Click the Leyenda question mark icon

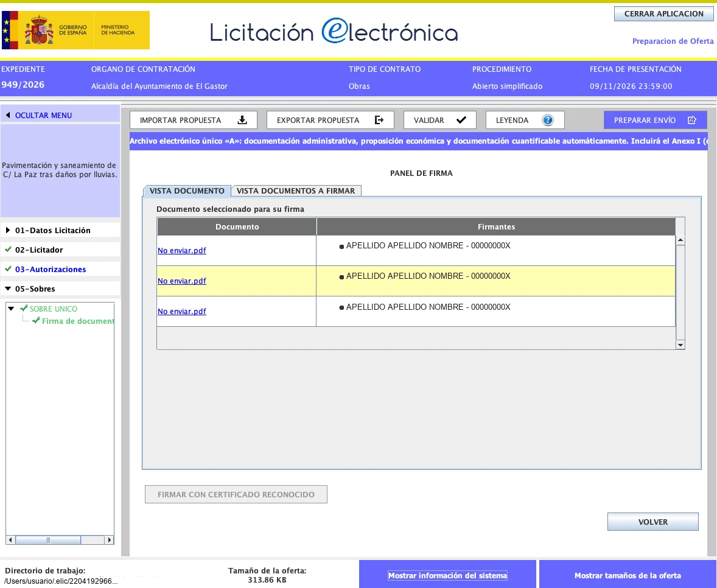[547, 121]
